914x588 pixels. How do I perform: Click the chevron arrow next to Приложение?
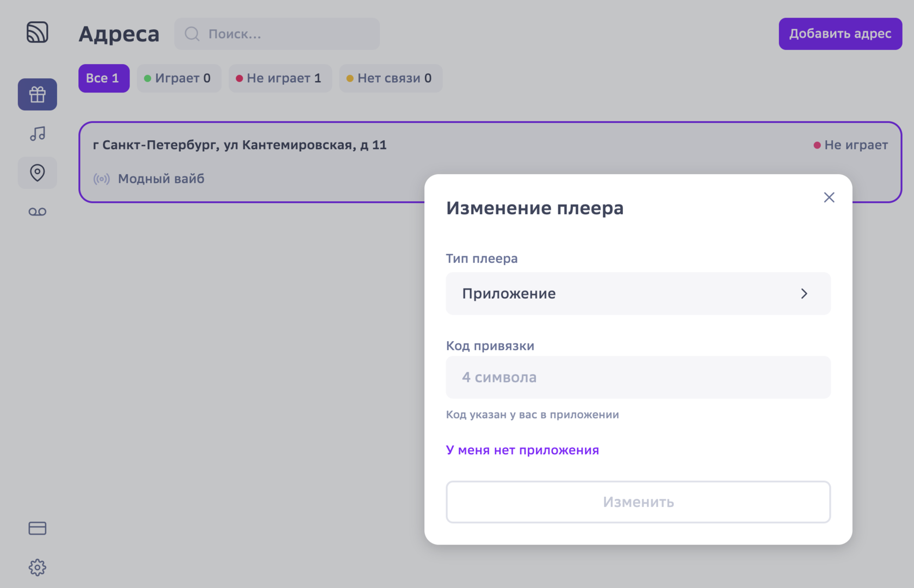point(804,294)
